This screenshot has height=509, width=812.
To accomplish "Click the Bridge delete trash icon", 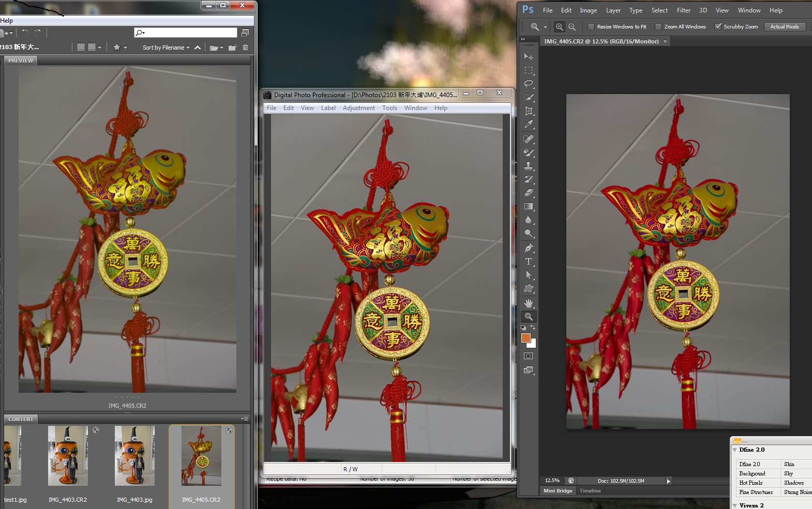I will tap(245, 47).
